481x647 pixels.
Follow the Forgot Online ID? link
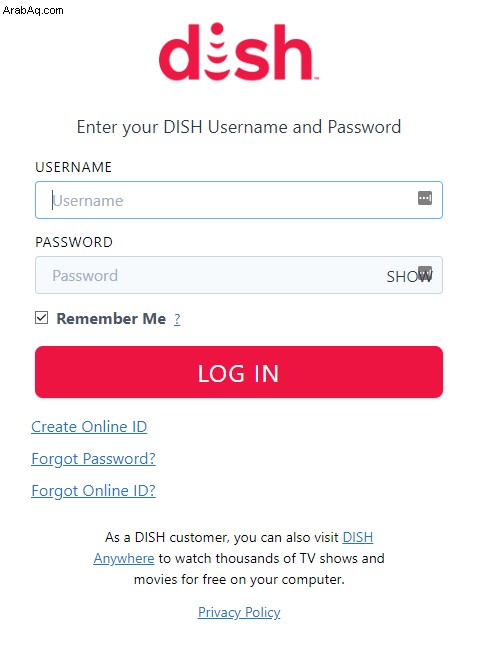click(x=94, y=491)
